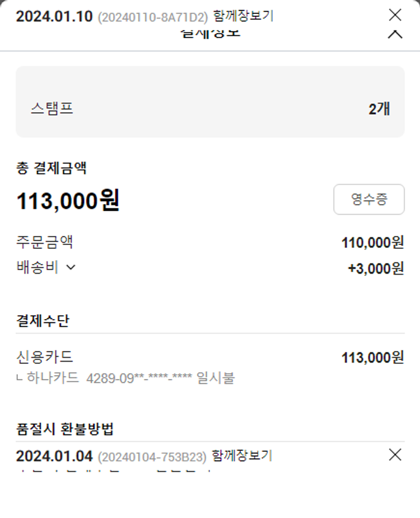Click the 품절시 환불방법 heading
Viewport: 420px width, 518px height.
tap(65, 429)
